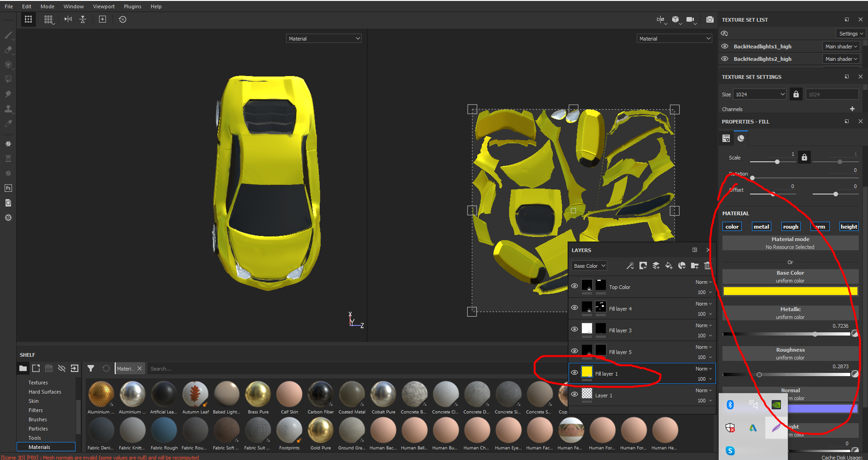Click the camera screenshot icon above viewport

[710, 19]
